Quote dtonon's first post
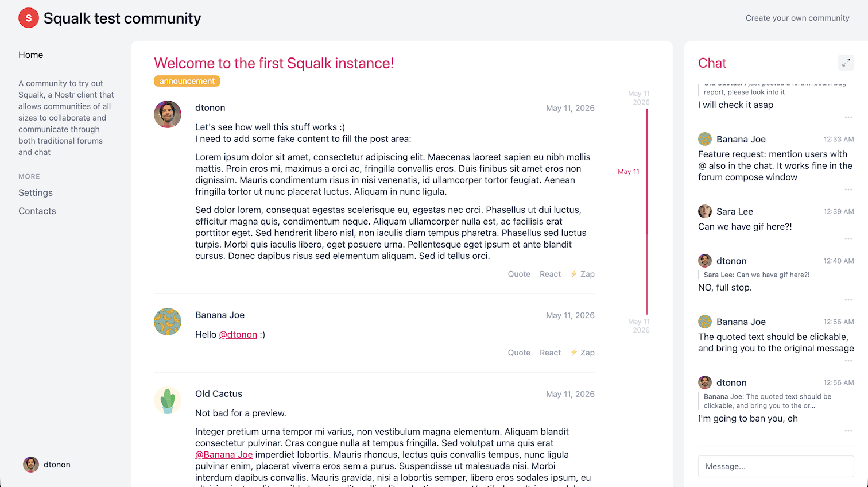This screenshot has width=868, height=487. pyautogui.click(x=519, y=274)
